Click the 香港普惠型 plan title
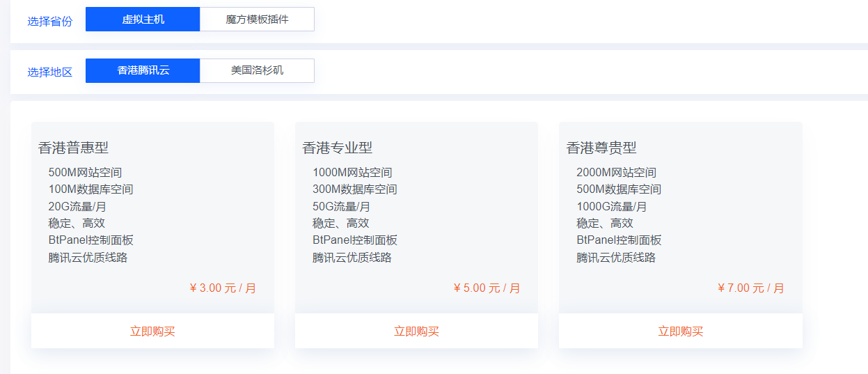868x374 pixels. click(73, 148)
